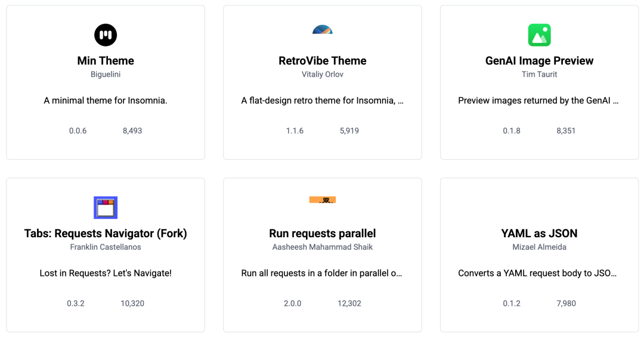The width and height of the screenshot is (644, 338).
Task: Click the RetroVibe Theme plugin icon
Action: pos(323,30)
